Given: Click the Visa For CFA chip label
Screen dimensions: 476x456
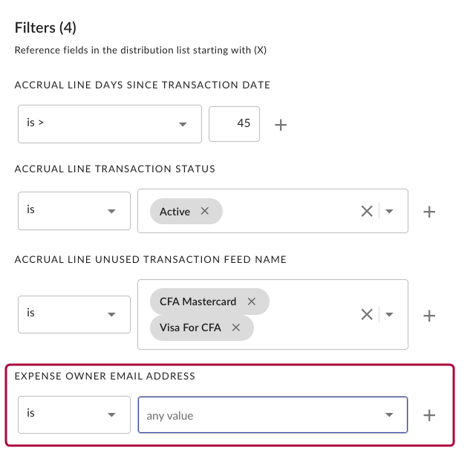Looking at the screenshot, I should coord(190,328).
